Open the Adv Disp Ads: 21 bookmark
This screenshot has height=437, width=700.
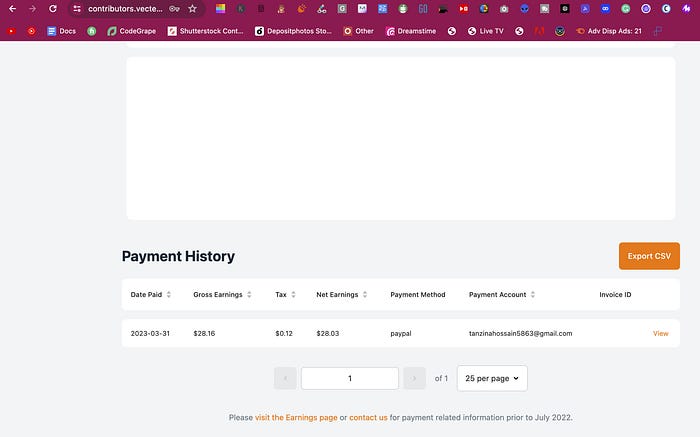[609, 31]
